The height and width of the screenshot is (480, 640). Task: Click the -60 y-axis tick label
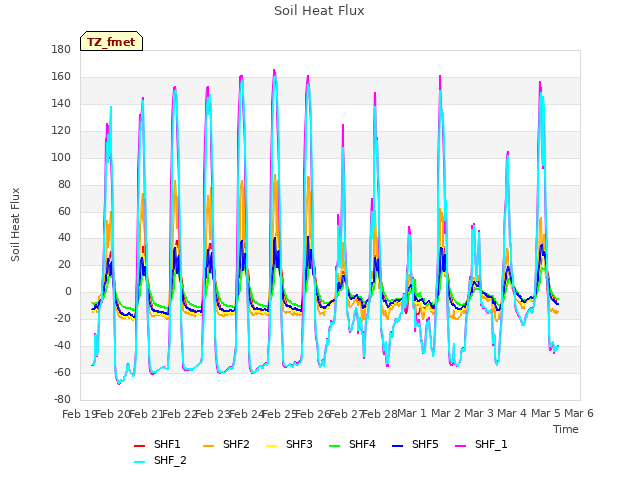click(x=62, y=372)
